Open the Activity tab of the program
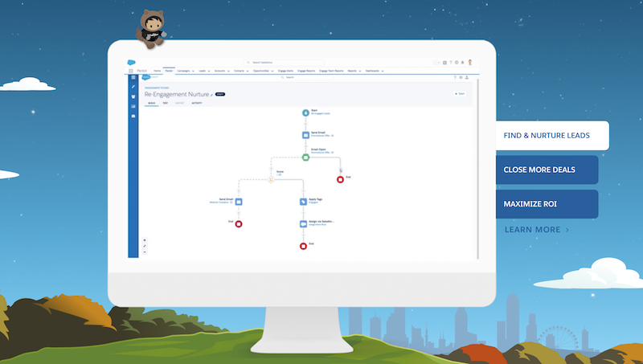 click(x=196, y=104)
